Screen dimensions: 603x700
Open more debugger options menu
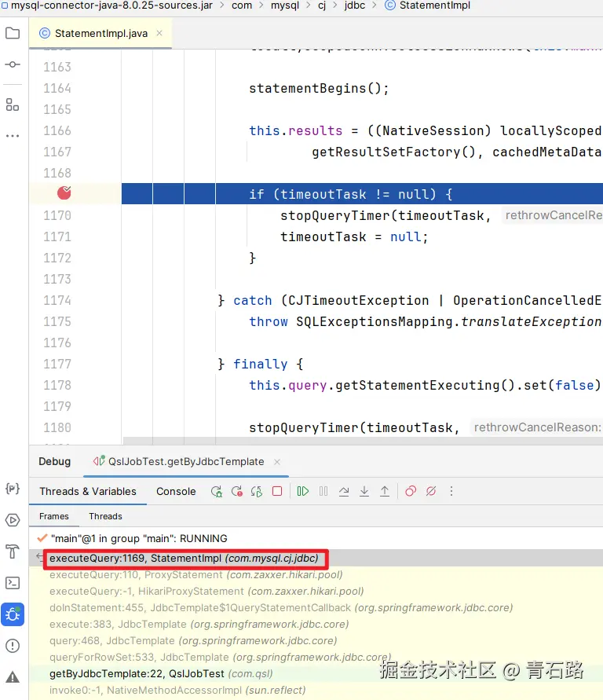(x=451, y=491)
